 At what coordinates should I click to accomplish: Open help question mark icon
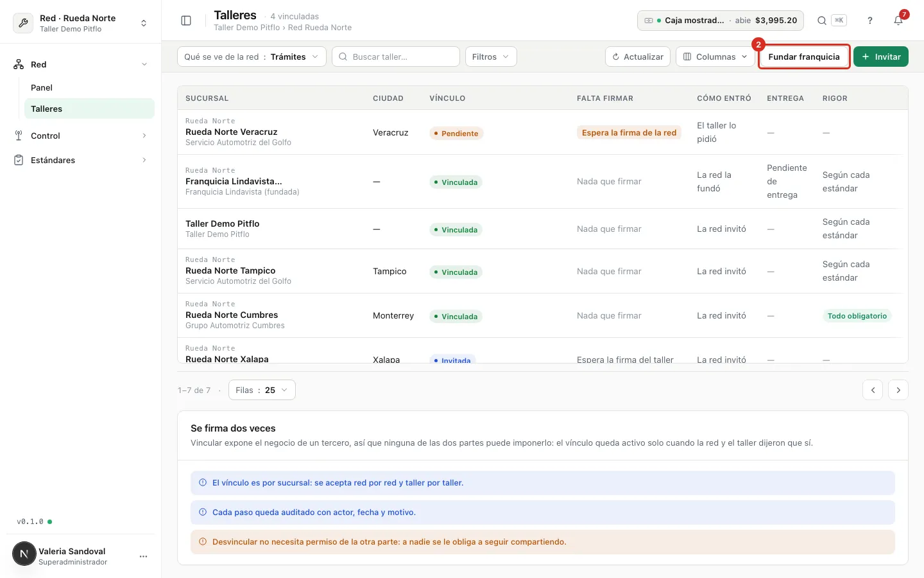point(870,21)
